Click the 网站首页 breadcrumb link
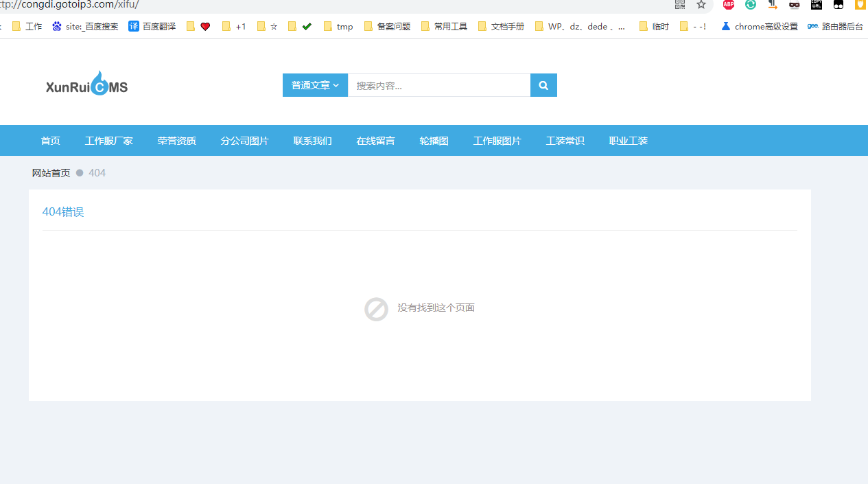The width and height of the screenshot is (868, 484). (x=51, y=173)
